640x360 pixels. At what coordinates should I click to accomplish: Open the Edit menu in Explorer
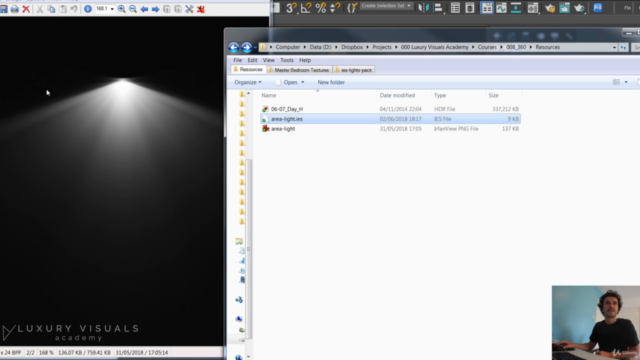click(252, 60)
